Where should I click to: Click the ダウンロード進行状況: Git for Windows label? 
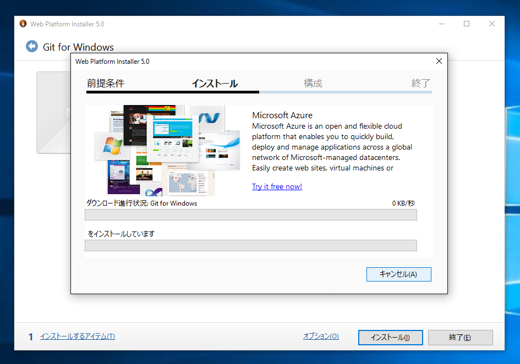click(142, 203)
